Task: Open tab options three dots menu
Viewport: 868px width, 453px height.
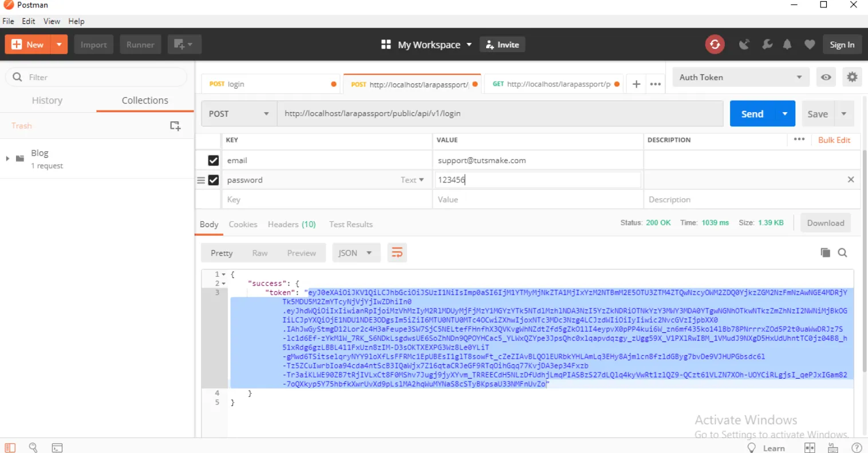Action: tap(656, 84)
